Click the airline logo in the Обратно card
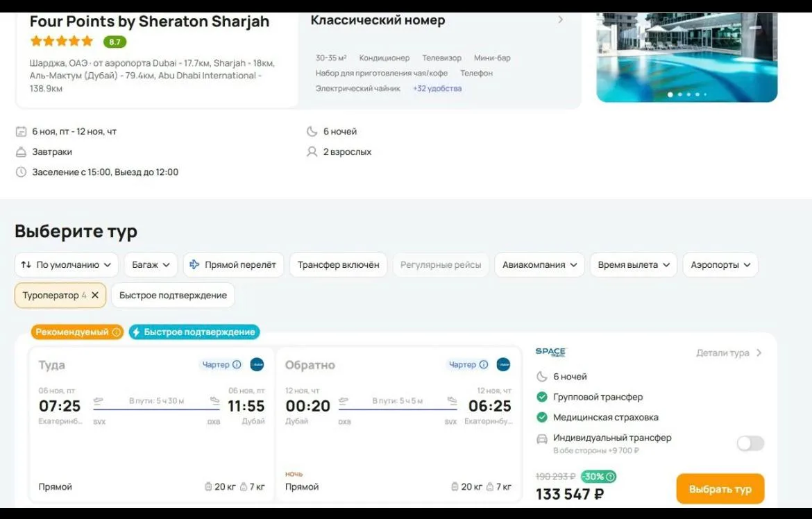Screen dimensions: 812x519 pos(503,365)
